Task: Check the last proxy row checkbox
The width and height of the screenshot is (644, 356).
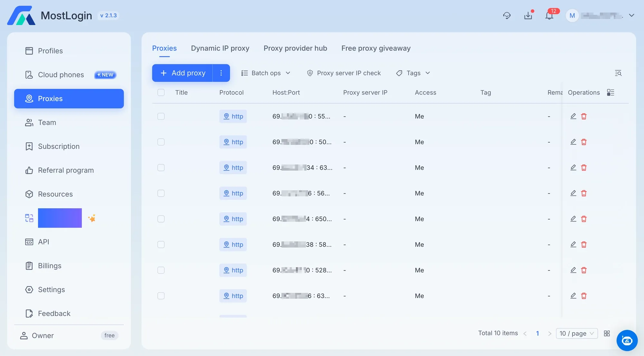Action: [x=161, y=295]
